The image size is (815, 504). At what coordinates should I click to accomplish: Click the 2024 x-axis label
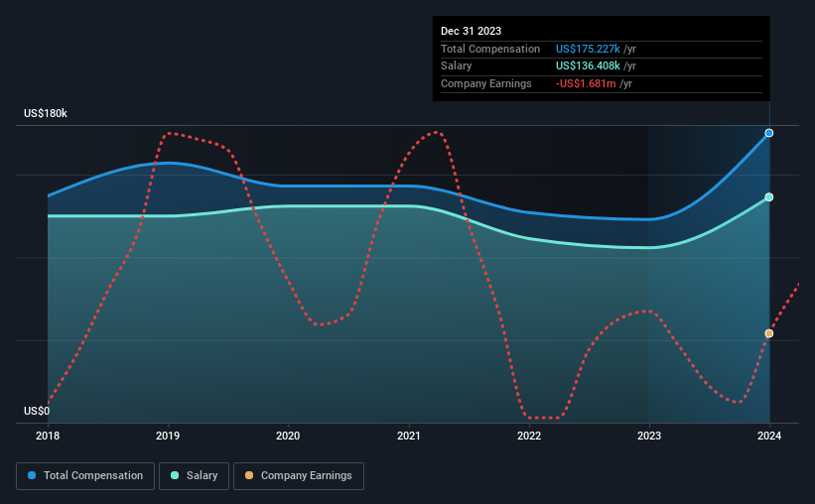[x=769, y=436]
